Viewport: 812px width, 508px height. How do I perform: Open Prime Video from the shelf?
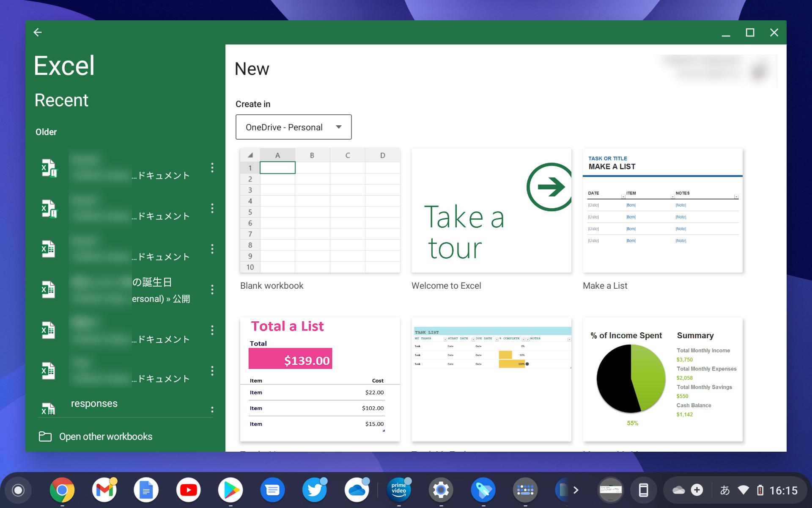coord(399,490)
